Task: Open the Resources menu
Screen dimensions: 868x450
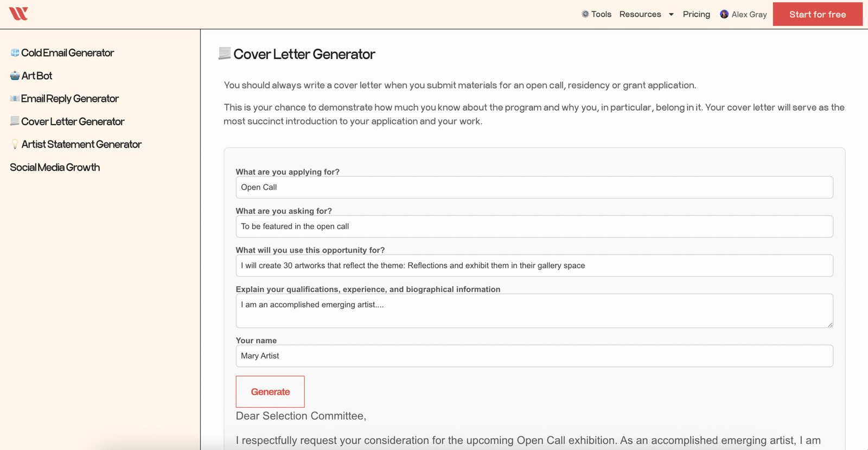Action: (x=640, y=15)
